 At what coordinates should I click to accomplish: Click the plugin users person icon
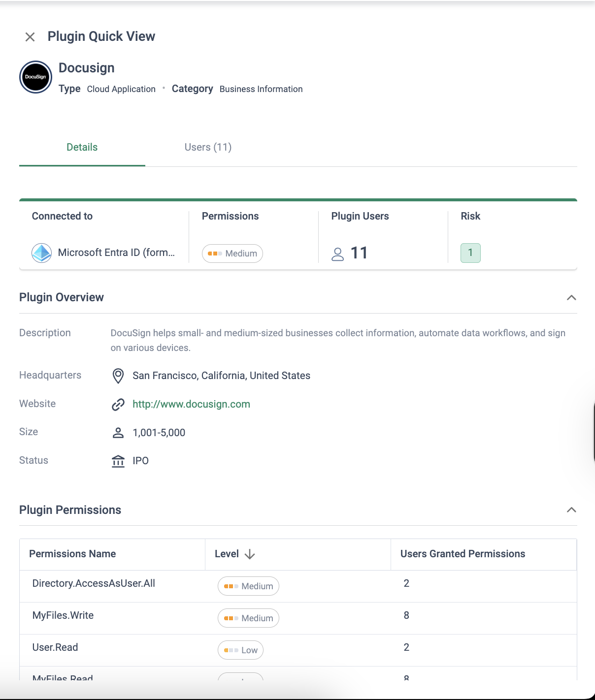338,254
